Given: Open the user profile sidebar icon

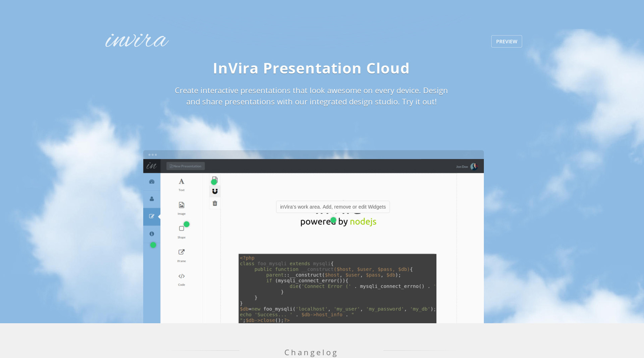Looking at the screenshot, I should (x=152, y=199).
